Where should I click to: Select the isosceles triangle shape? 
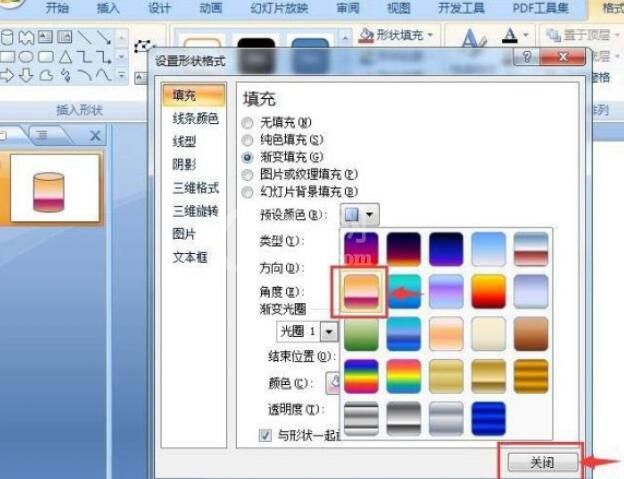pos(65,57)
